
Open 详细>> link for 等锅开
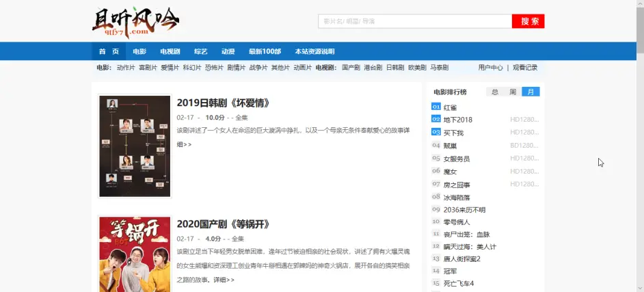(224, 280)
